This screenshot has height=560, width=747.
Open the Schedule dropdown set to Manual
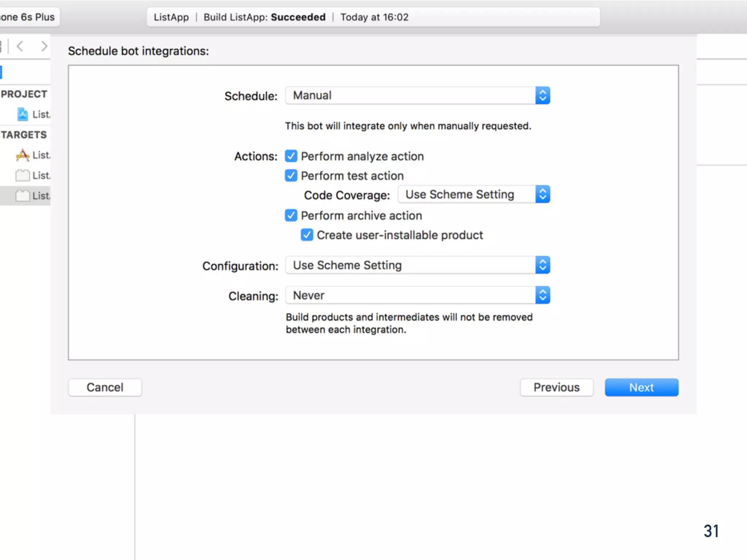point(417,96)
